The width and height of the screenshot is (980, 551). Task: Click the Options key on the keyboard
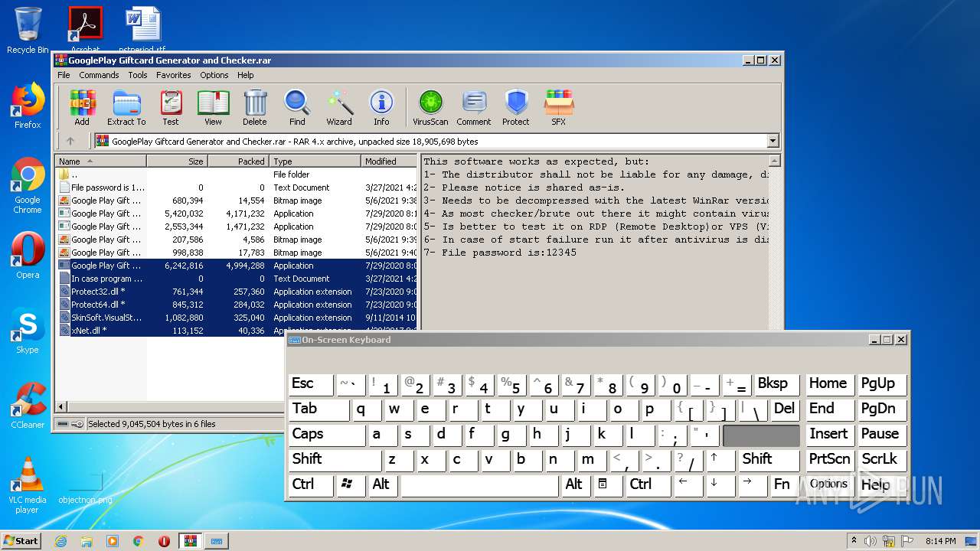click(x=830, y=485)
